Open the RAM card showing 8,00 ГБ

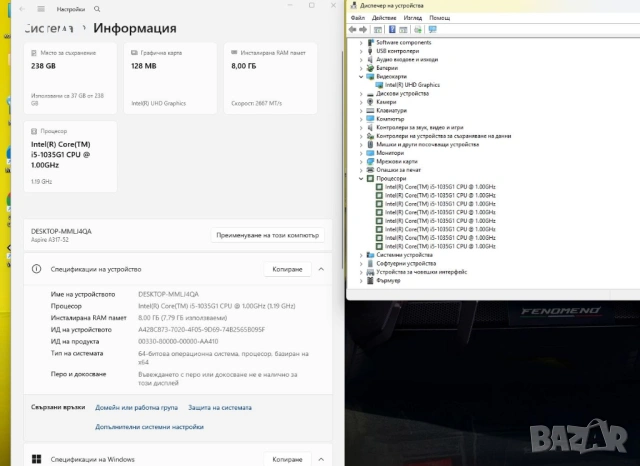point(271,78)
